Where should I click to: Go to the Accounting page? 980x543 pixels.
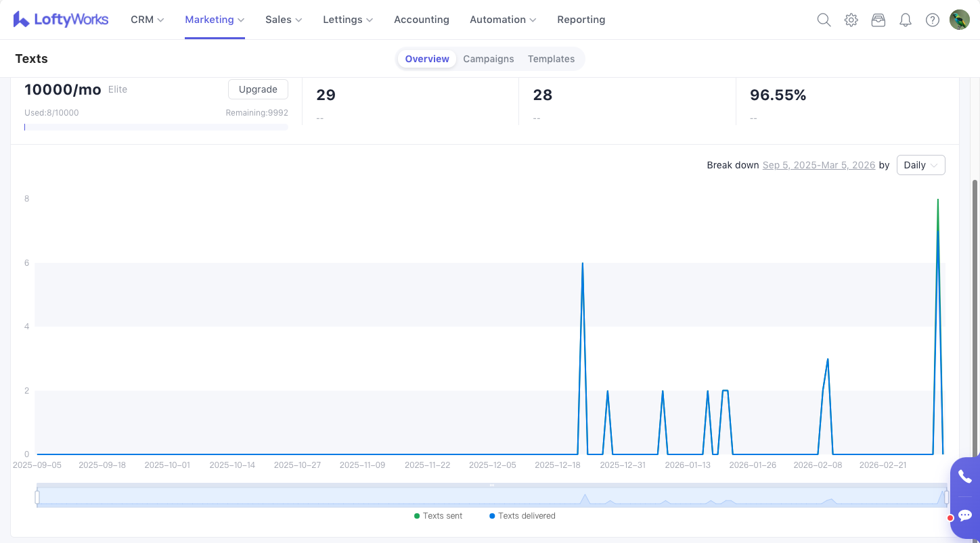(421, 20)
